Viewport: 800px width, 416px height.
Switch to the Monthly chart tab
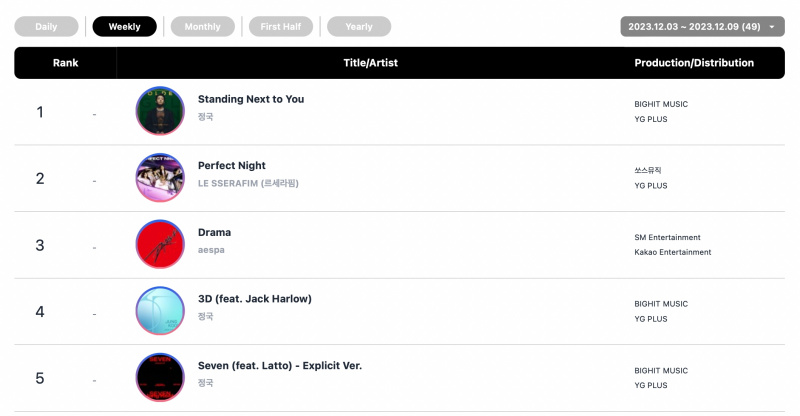click(x=203, y=27)
